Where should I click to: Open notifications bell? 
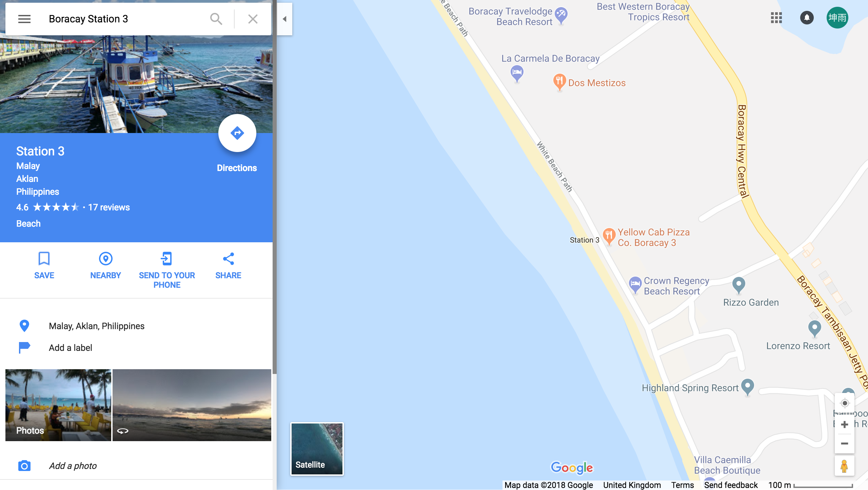click(807, 18)
